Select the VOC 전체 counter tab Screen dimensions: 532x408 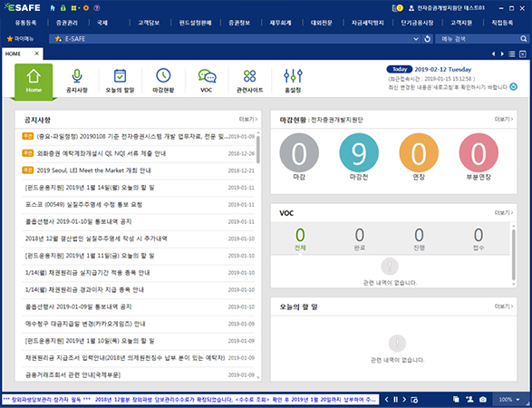[x=300, y=238]
